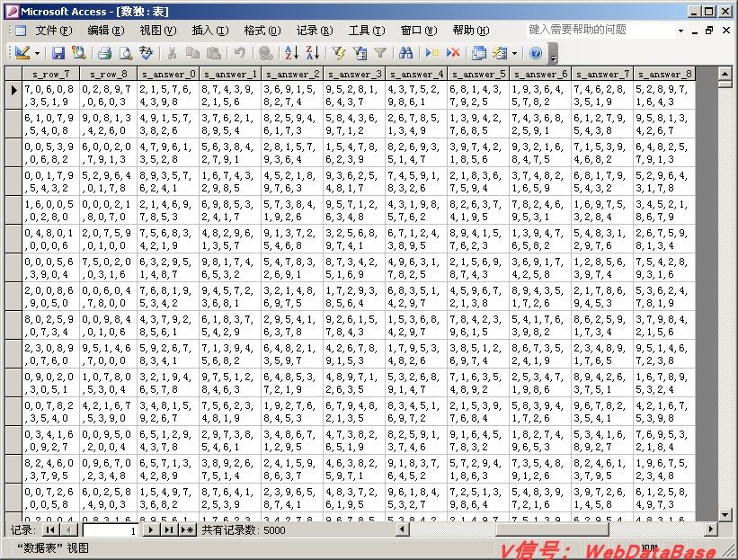This screenshot has height=560, width=738.
Task: Open the 记录(R) menu
Action: [315, 31]
